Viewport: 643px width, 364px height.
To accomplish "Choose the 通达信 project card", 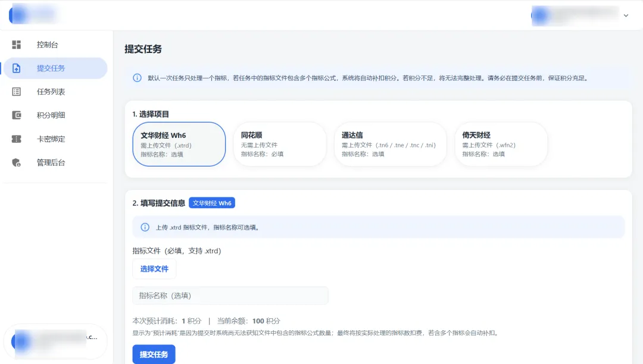I will tap(390, 144).
